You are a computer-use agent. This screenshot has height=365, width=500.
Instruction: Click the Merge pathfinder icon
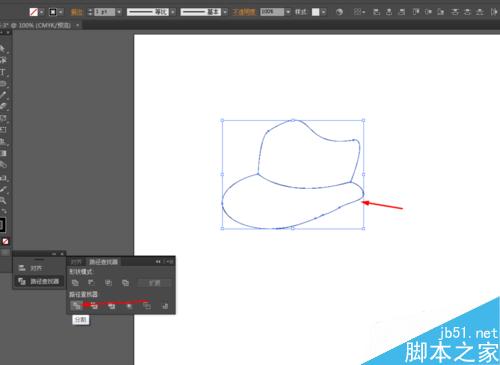point(112,306)
